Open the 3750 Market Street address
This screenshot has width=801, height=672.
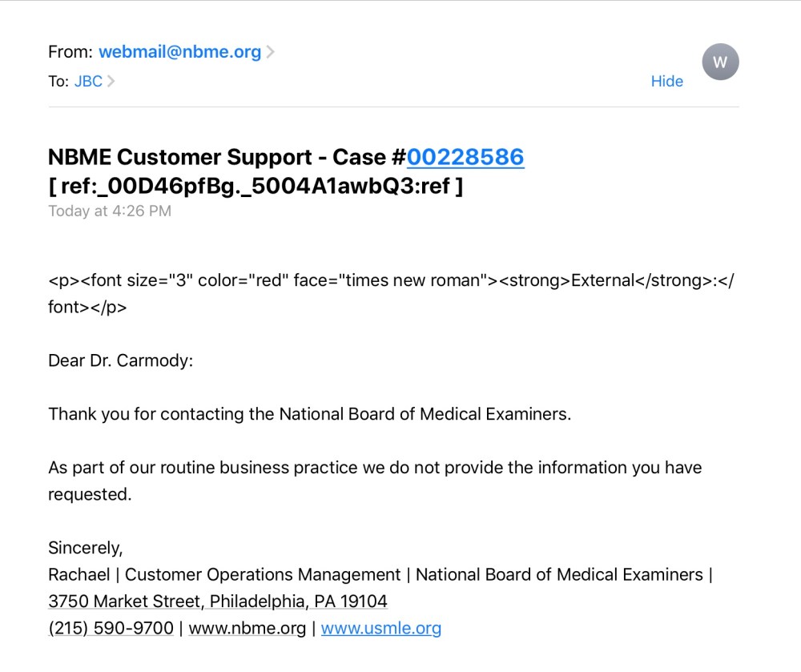point(217,601)
